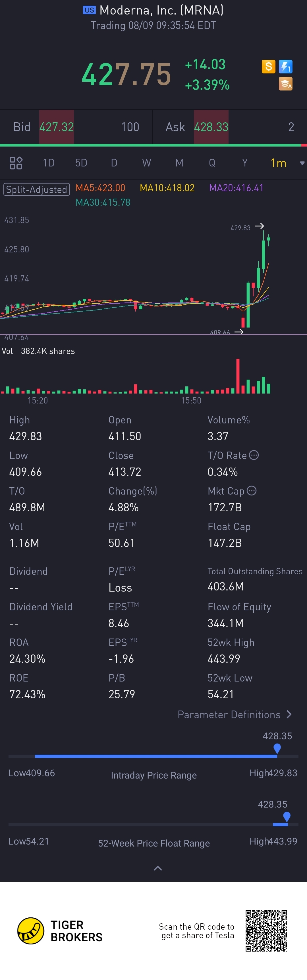Image resolution: width=307 pixels, height=980 pixels.
Task: Select the D daily chart tab
Action: 114,163
